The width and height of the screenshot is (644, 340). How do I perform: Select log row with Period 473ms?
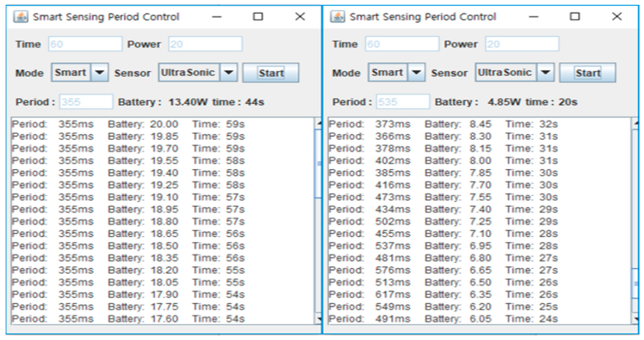[443, 197]
